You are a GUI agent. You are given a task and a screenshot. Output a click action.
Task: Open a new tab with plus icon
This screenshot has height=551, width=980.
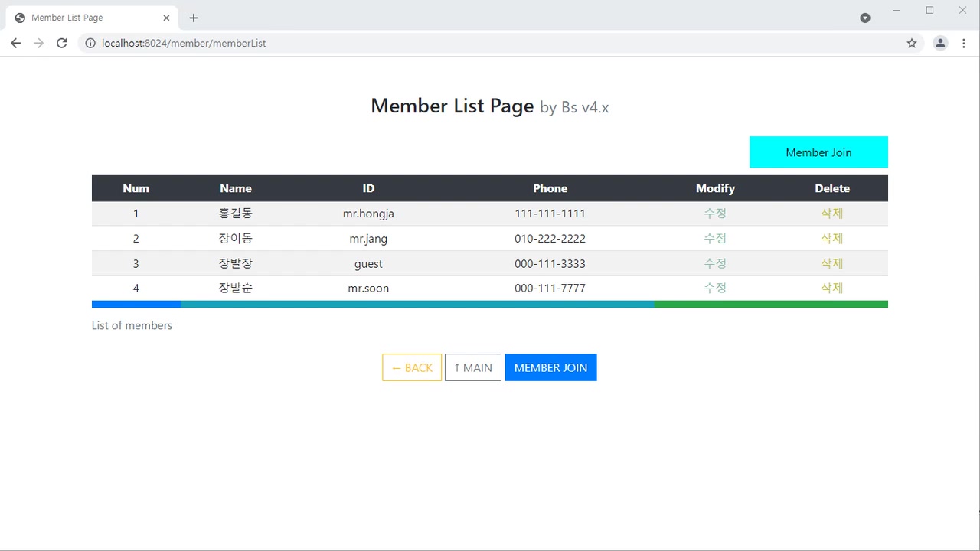coord(194,18)
